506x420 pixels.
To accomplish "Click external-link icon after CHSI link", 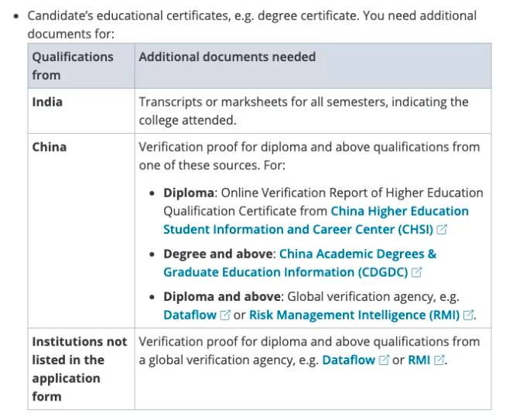I will [442, 230].
